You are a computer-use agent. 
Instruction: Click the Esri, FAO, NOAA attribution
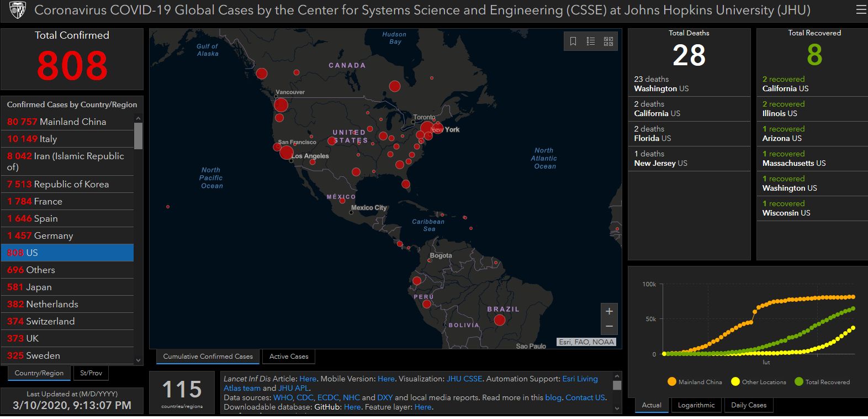point(586,342)
